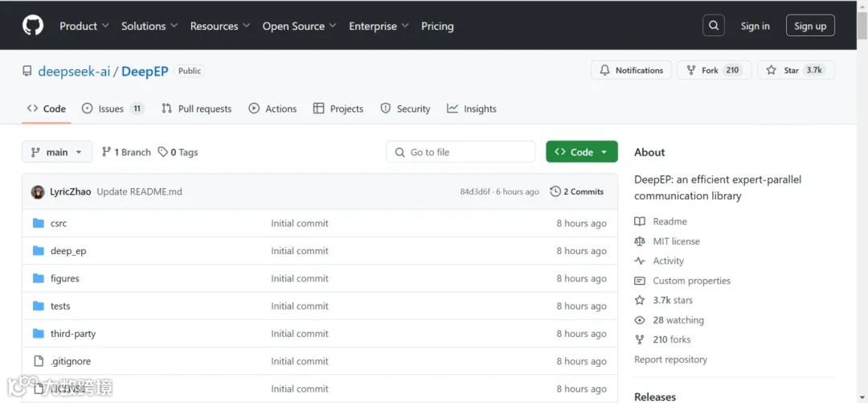Open the third-party folder

click(73, 334)
